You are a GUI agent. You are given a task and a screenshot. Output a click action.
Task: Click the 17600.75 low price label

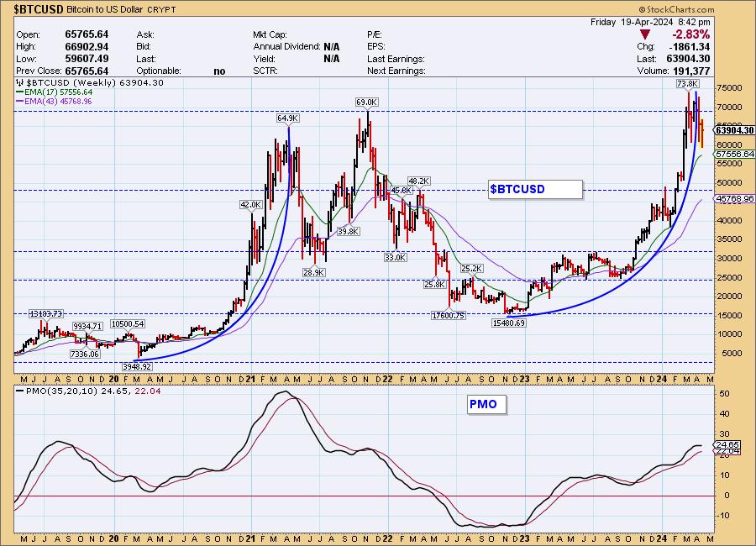(x=449, y=316)
